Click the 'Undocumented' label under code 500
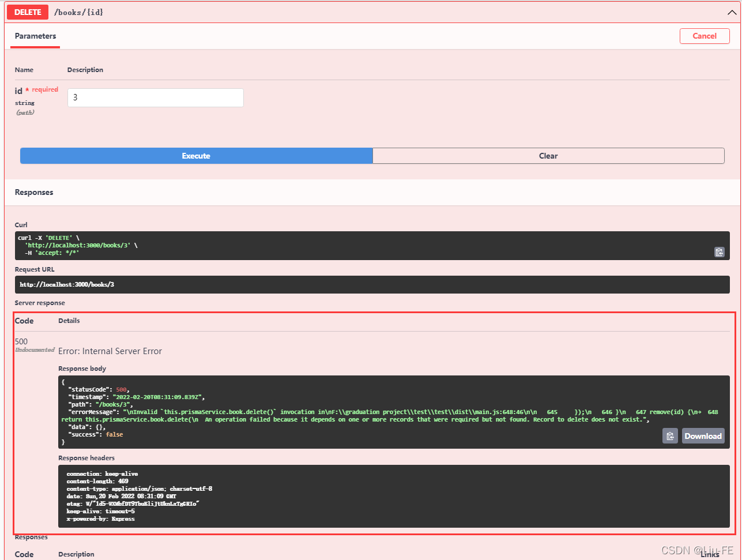The image size is (742, 560). point(35,350)
